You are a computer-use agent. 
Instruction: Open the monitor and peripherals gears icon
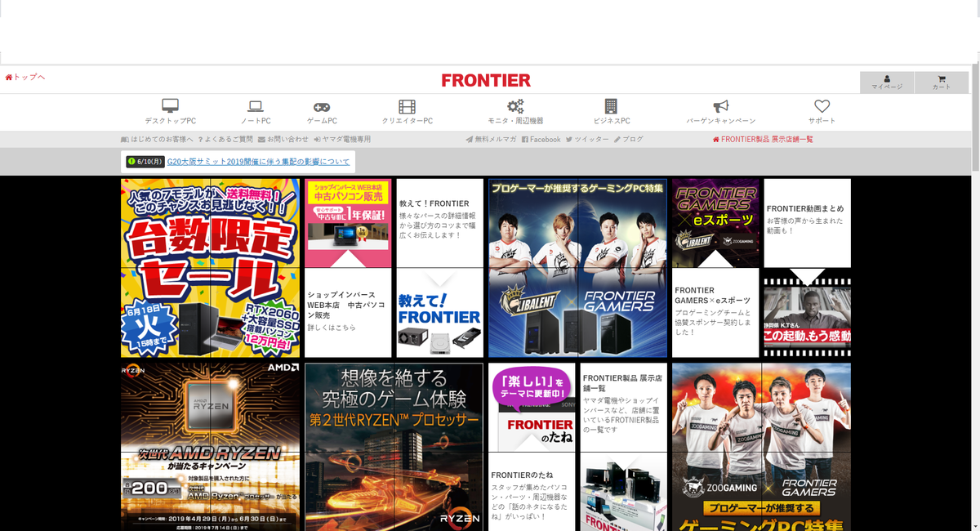[x=515, y=107]
